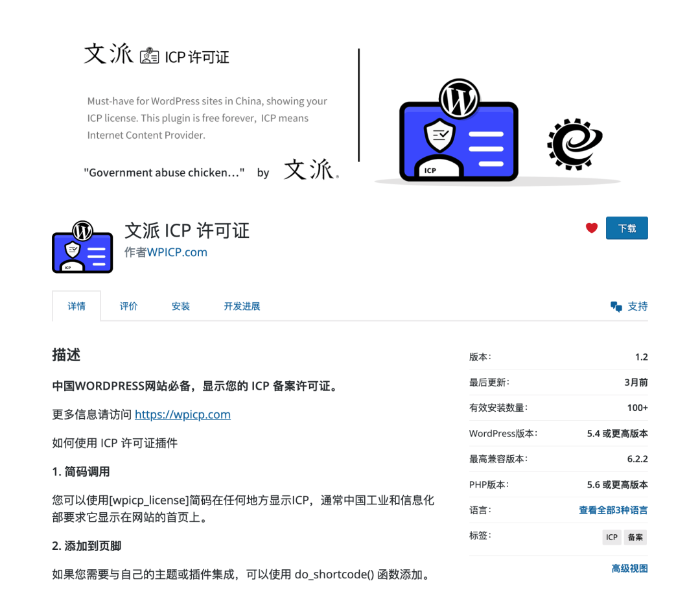Select the 安装 installation tab

[x=181, y=306]
